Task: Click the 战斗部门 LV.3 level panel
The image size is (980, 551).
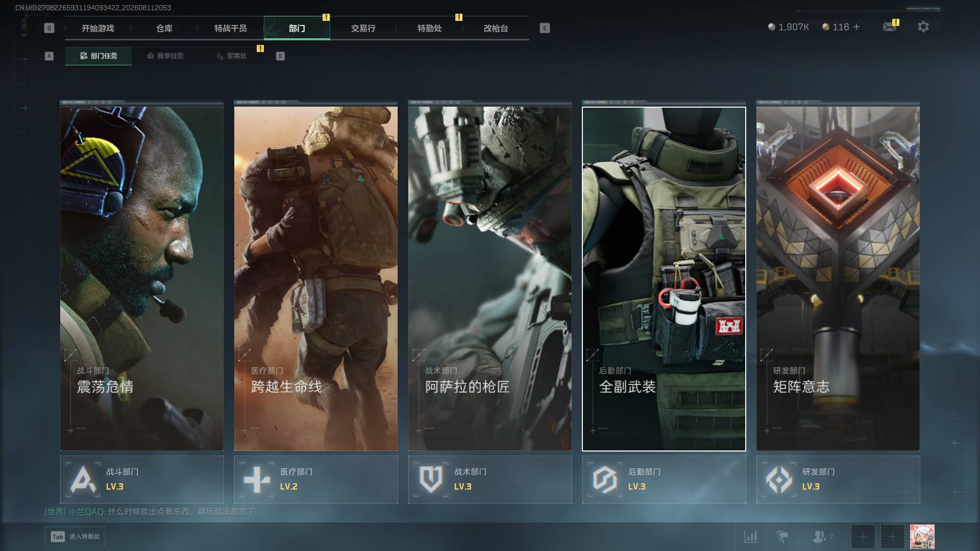Action: point(142,480)
